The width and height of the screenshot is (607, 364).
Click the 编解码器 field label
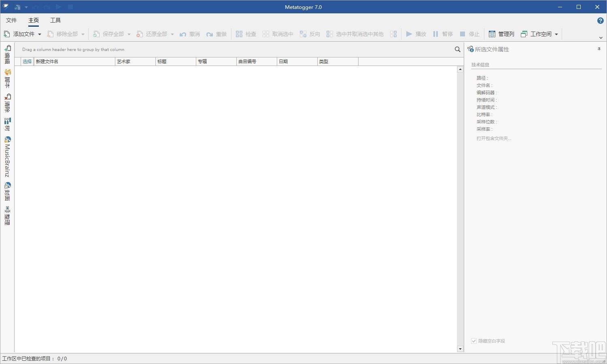tap(487, 93)
